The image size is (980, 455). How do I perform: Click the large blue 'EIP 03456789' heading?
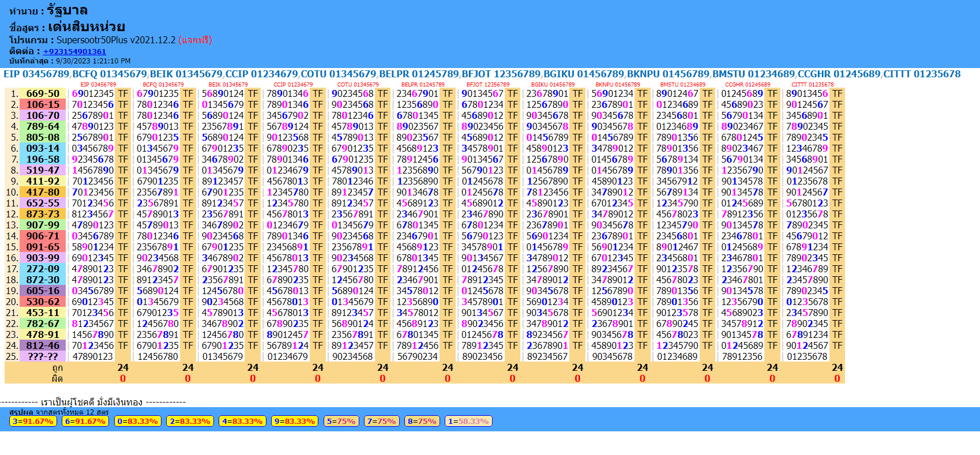coord(36,74)
